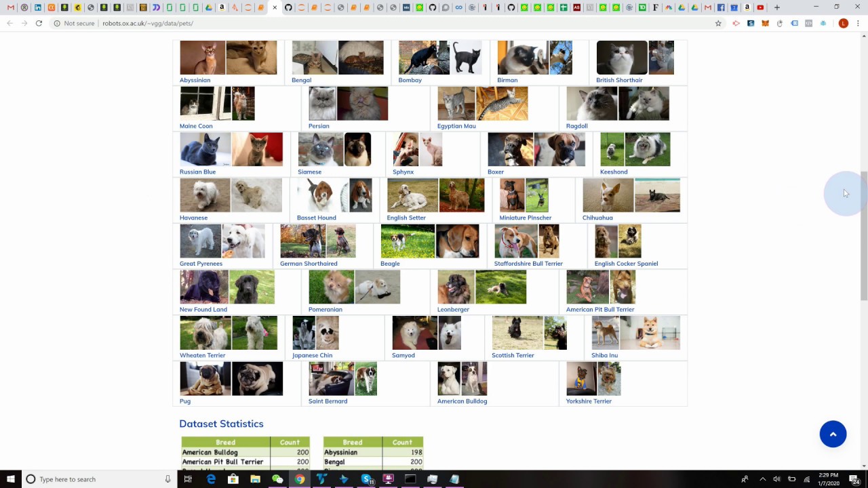Viewport: 868px width, 488px height.
Task: Open the Russian Blue link
Action: (x=197, y=172)
